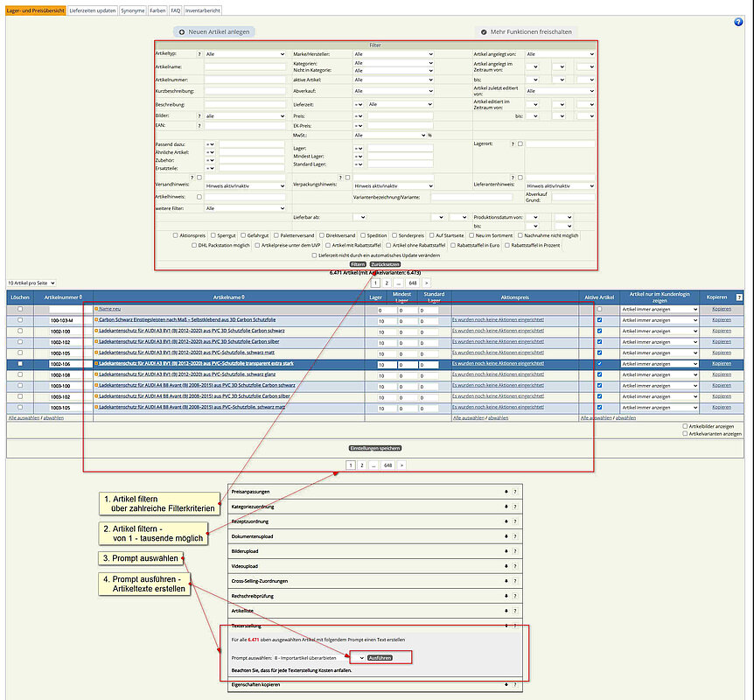The image size is (754, 700).
Task: Click the blue help icon at top right
Action: [x=738, y=22]
